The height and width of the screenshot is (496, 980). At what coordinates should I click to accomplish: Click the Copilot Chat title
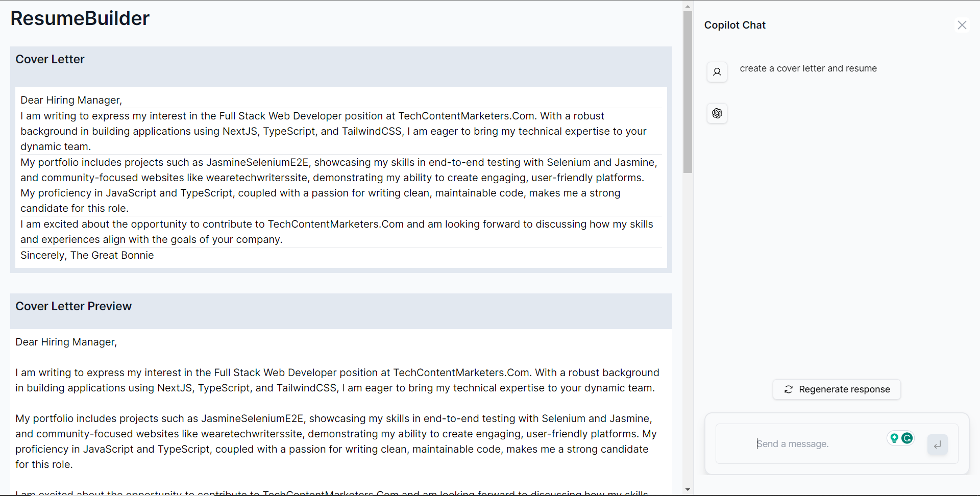pos(735,25)
